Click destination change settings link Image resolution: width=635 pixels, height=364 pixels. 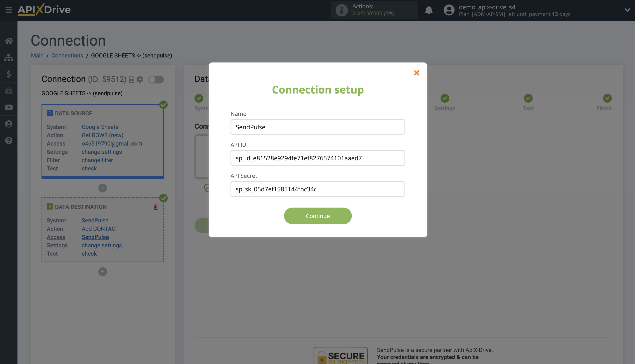[102, 245]
